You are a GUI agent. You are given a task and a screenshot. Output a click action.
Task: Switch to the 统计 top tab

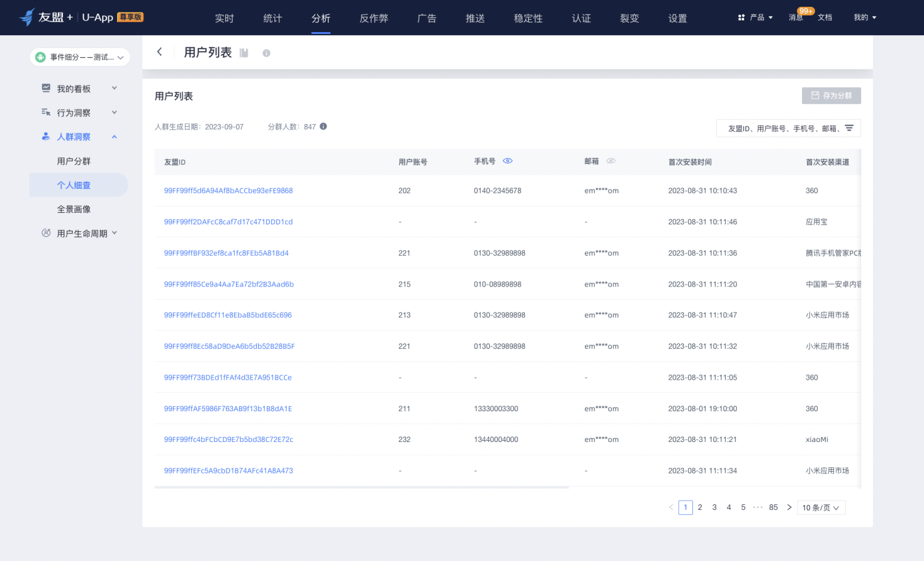coord(272,18)
